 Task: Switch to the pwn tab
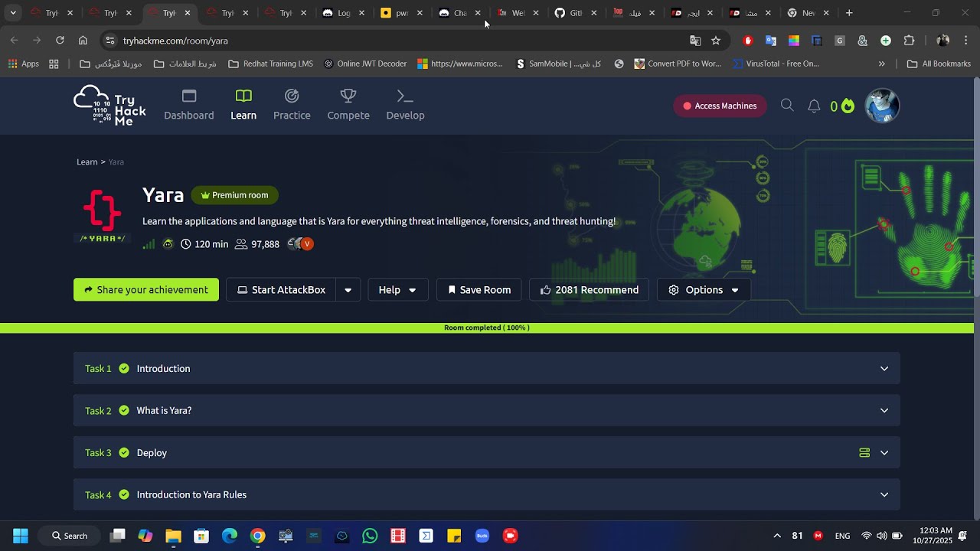coord(402,13)
